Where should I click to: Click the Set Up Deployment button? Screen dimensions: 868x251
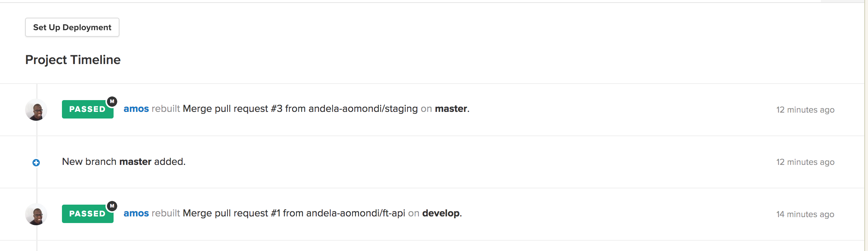[x=72, y=27]
